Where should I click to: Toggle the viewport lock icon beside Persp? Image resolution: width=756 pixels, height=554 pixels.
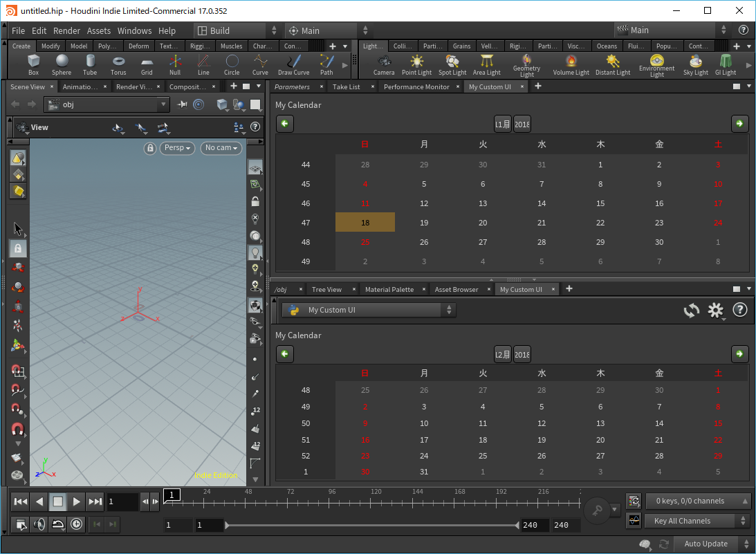point(150,148)
